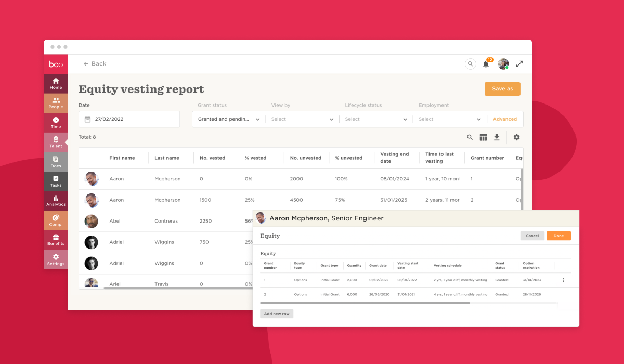This screenshot has width=624, height=364.
Task: Open the Lifecycle status dropdown
Action: [x=376, y=119]
